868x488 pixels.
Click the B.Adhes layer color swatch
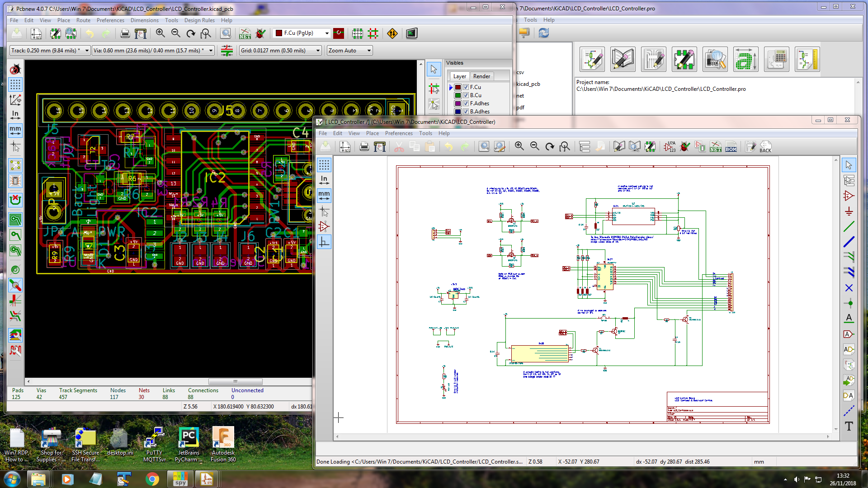click(458, 112)
